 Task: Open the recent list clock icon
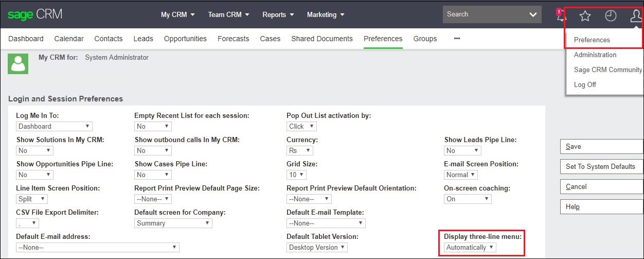tap(611, 16)
